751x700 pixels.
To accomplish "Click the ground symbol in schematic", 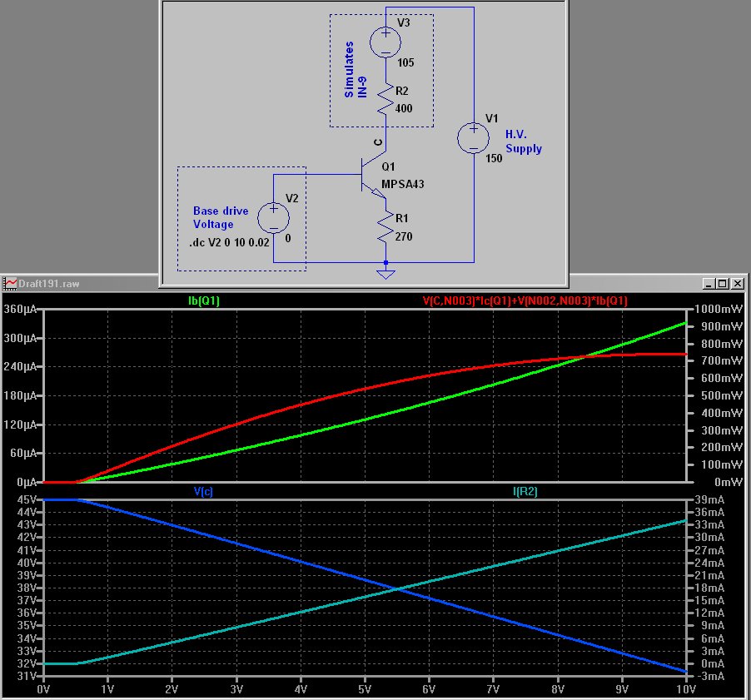I will pos(385,273).
